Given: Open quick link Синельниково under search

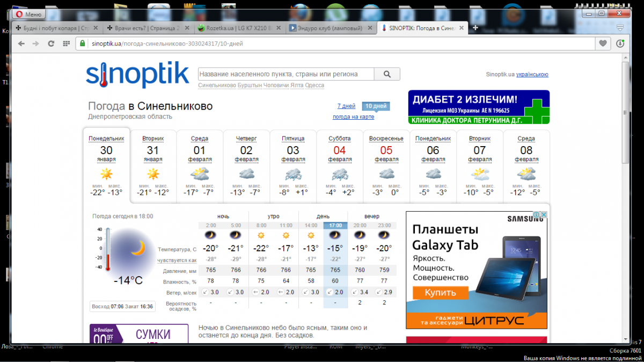Looking at the screenshot, I should (x=217, y=85).
